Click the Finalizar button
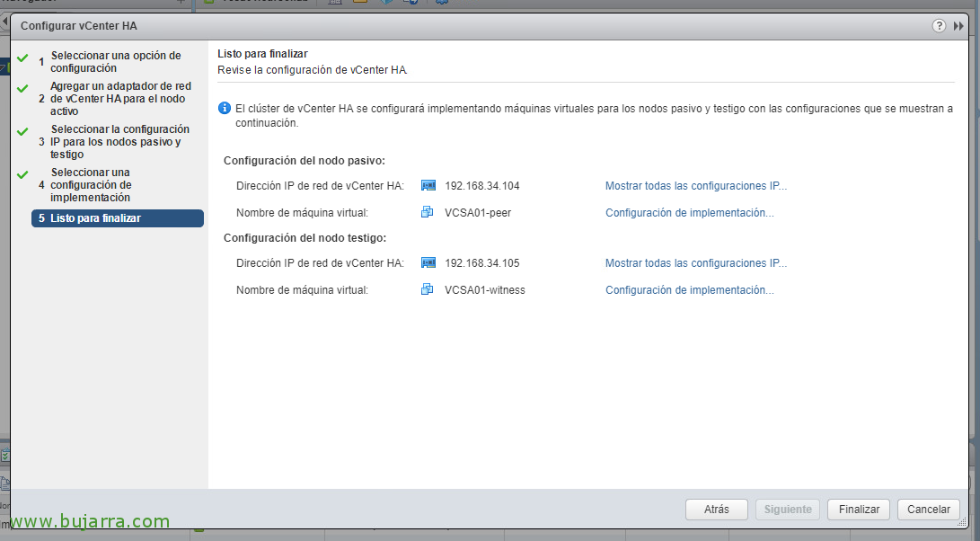This screenshot has width=980, height=541. pos(859,510)
